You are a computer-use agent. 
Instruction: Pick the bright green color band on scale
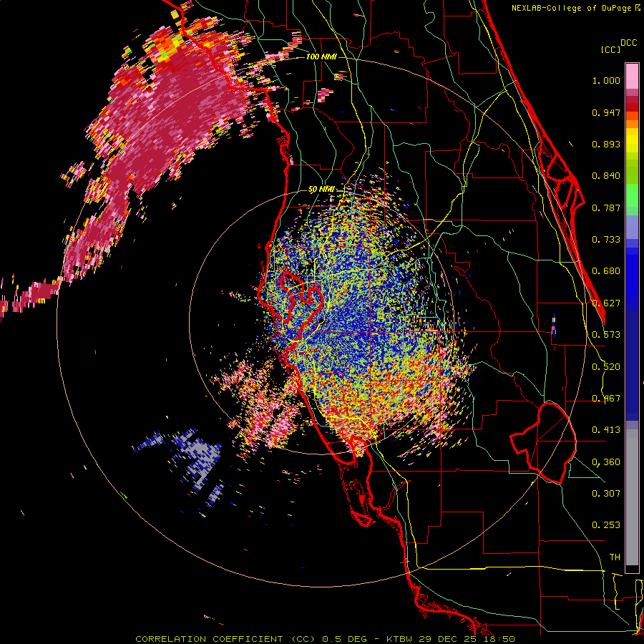(632, 195)
